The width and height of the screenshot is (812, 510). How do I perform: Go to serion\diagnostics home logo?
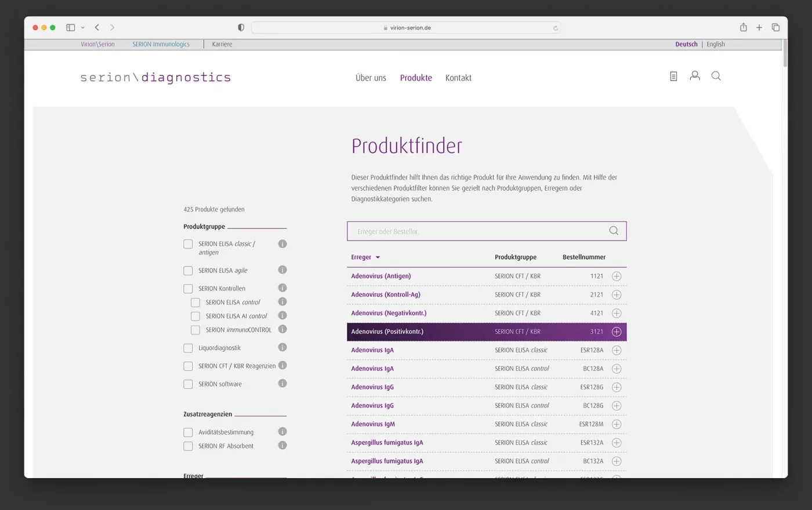click(x=155, y=78)
